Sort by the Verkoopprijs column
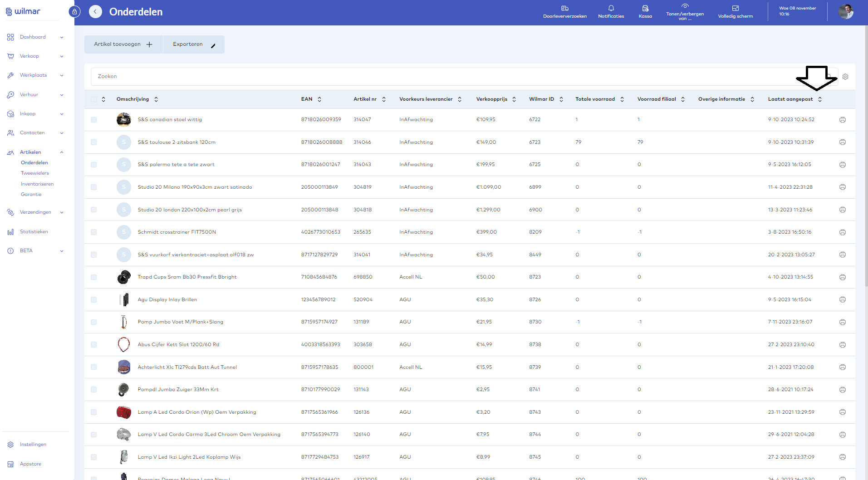This screenshot has height=480, width=868. (x=495, y=99)
